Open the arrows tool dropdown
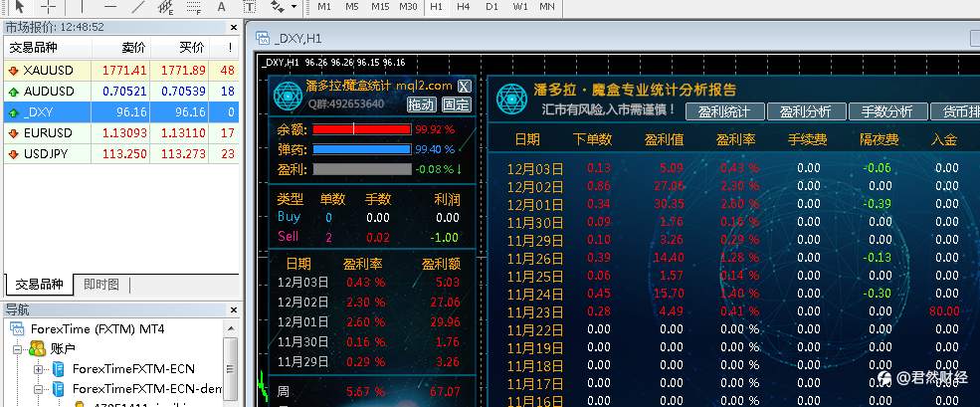This screenshot has height=407, width=980. click(x=294, y=7)
